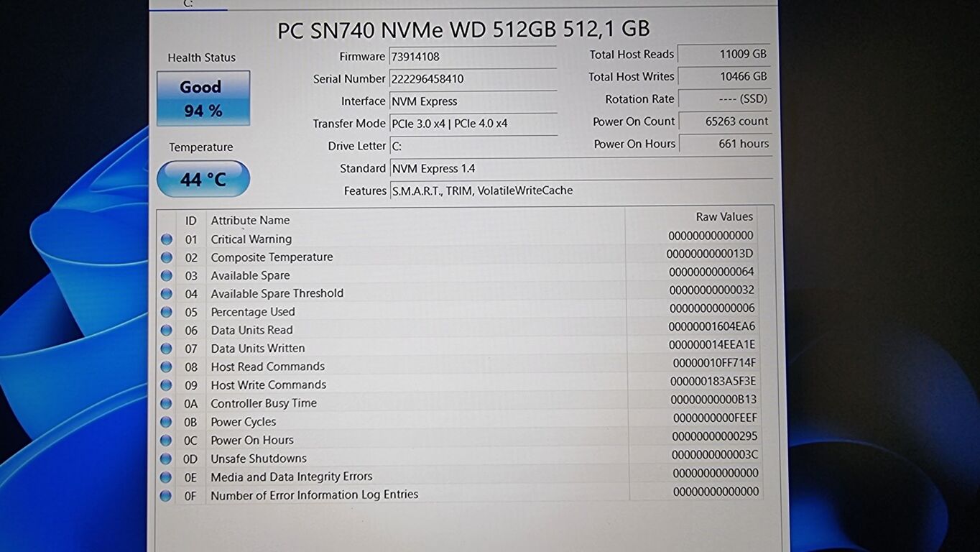
Task: Click the status circle for Host Write Commands
Action: pyautogui.click(x=167, y=385)
